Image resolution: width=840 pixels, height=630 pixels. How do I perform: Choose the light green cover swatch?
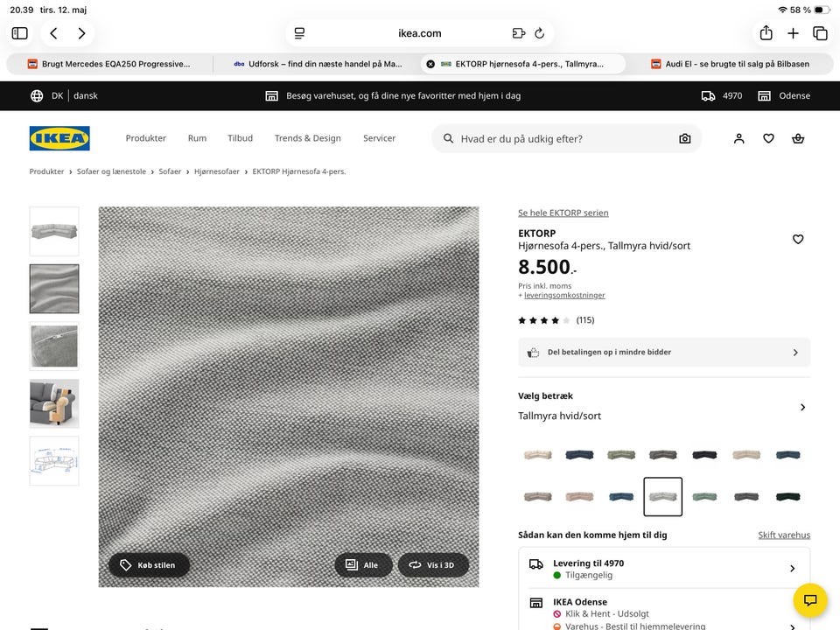pyautogui.click(x=704, y=497)
